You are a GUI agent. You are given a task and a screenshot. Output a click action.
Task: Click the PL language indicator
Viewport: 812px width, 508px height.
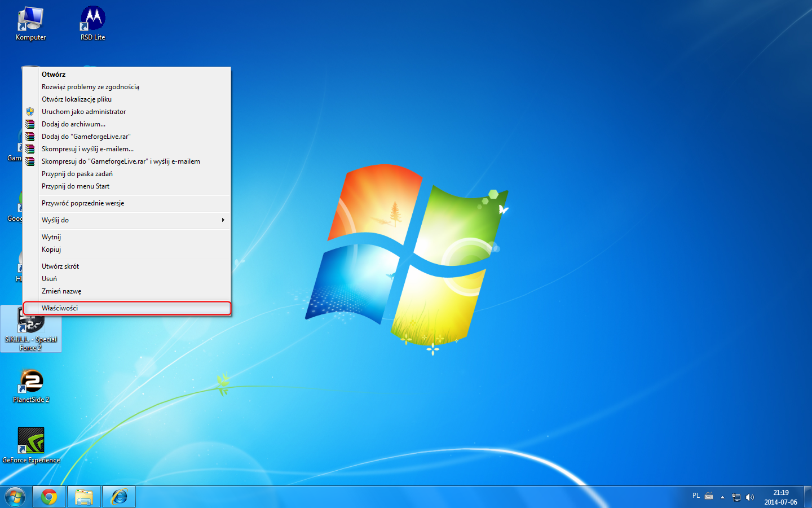click(696, 496)
